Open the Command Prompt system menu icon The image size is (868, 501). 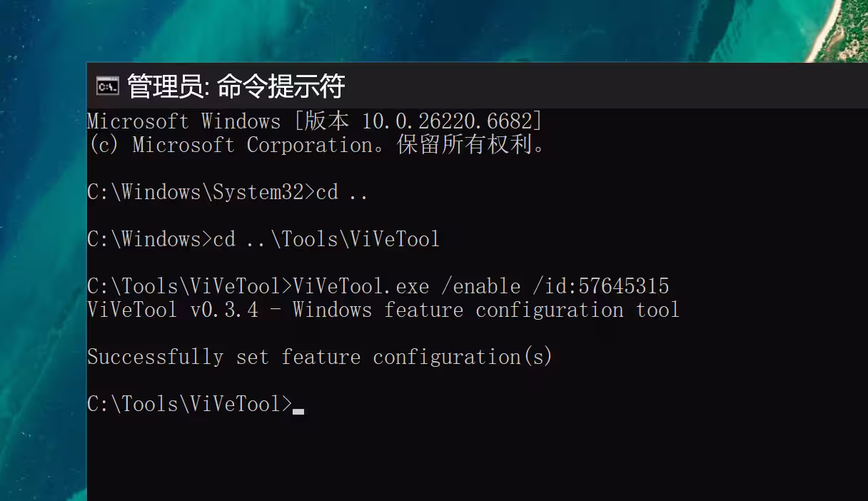(x=107, y=86)
